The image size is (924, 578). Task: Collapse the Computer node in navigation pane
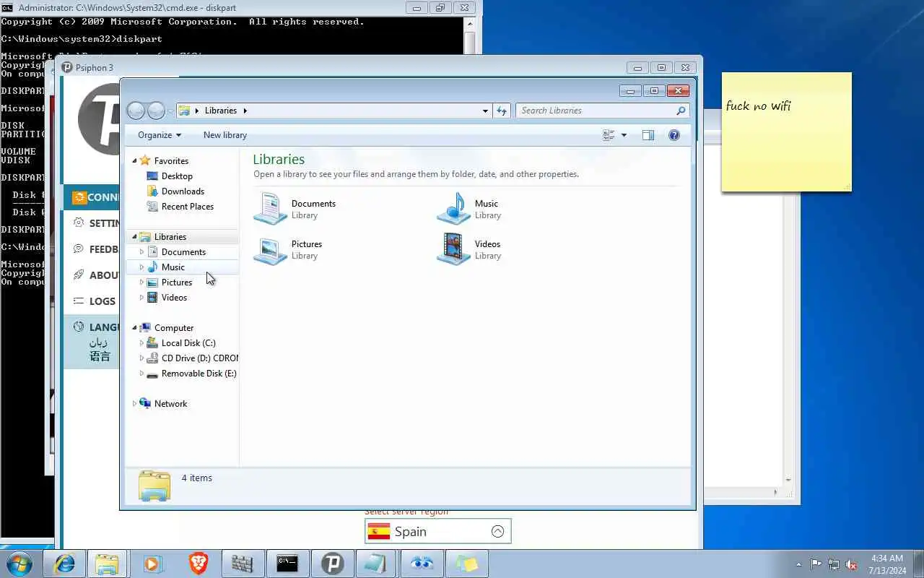click(134, 328)
